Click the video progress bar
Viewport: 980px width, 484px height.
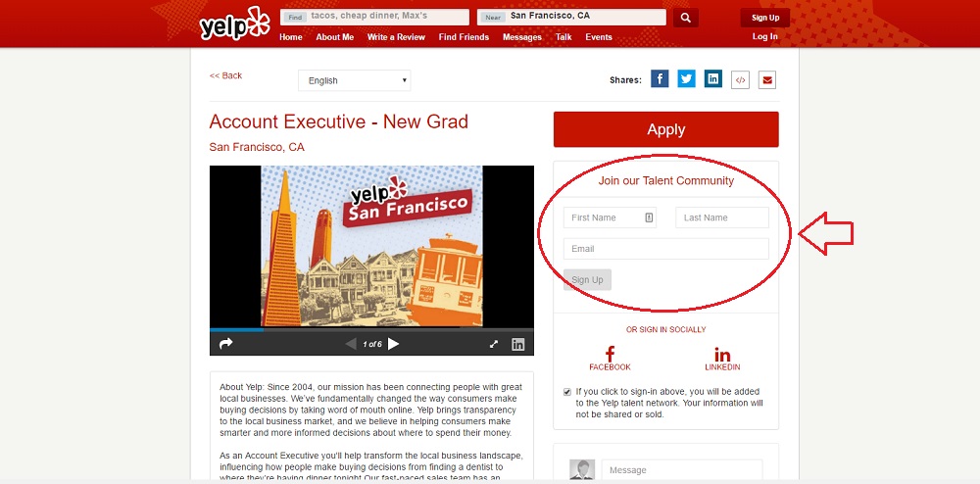point(371,330)
